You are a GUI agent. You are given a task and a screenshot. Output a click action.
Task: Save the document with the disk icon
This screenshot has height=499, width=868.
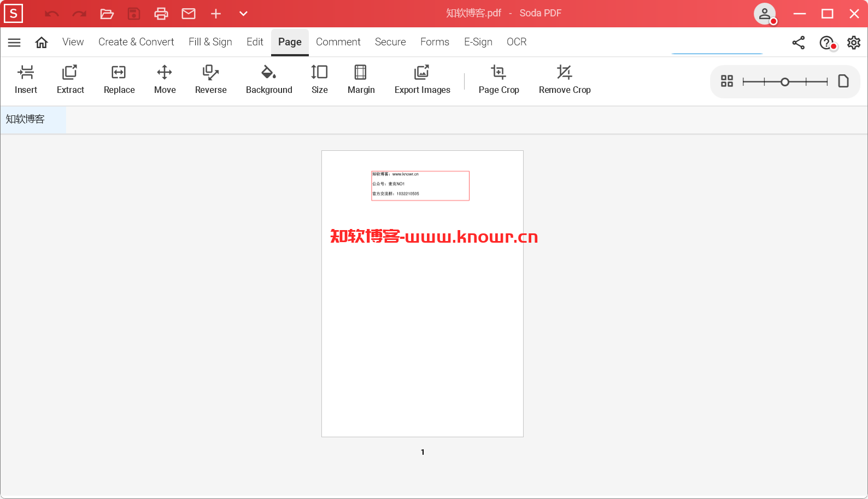pyautogui.click(x=134, y=14)
